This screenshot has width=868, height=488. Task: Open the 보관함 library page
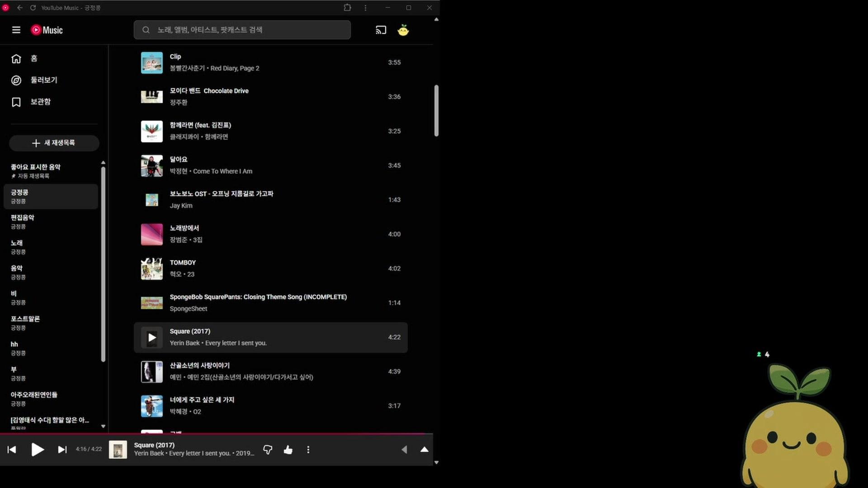pos(40,102)
